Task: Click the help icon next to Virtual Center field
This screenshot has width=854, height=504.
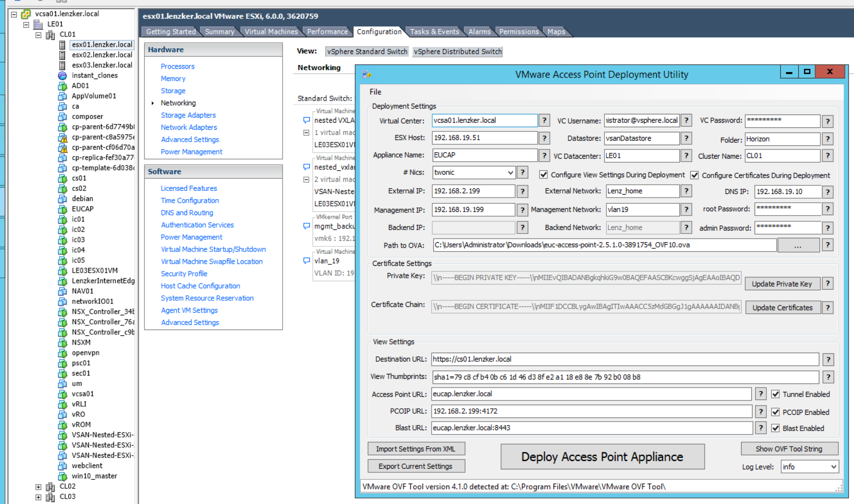Action: click(544, 120)
